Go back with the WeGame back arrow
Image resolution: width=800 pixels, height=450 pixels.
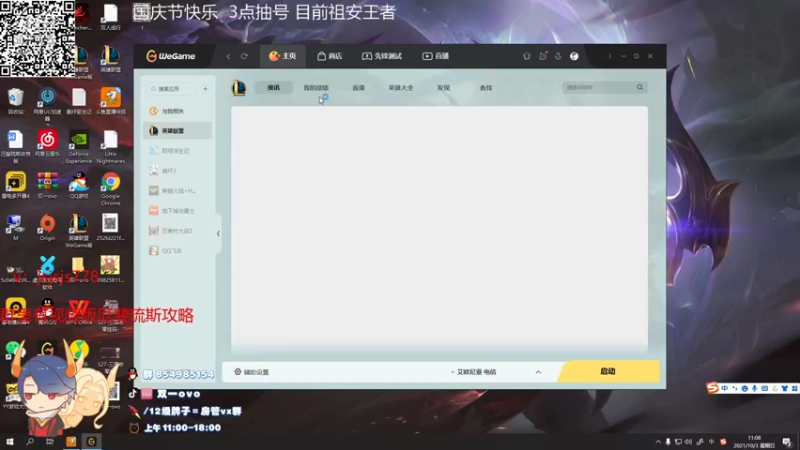(228, 56)
